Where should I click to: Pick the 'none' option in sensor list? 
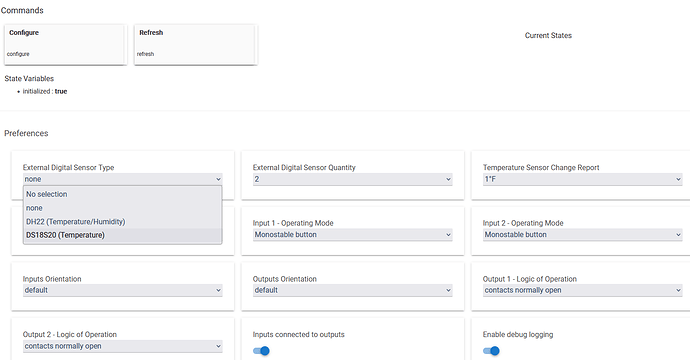122,208
